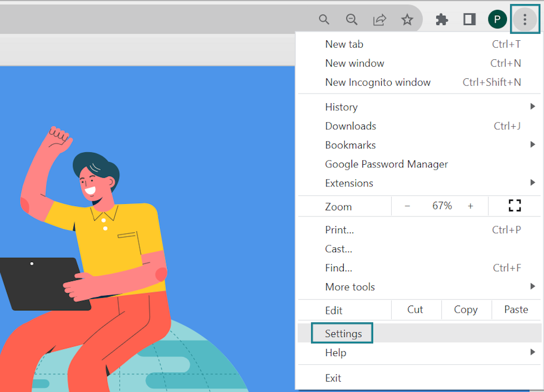Click the three-dot Chrome menu button
Viewport: 544px width, 392px height.
click(x=524, y=20)
